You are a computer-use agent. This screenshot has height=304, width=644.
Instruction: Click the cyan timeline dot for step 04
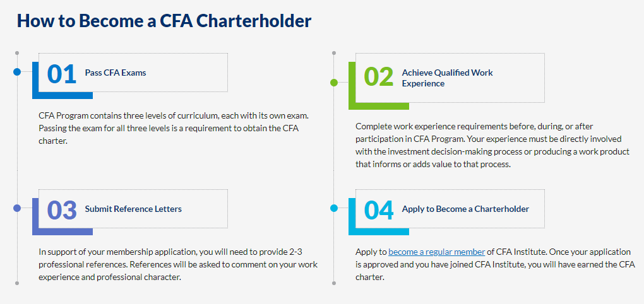tap(334, 208)
